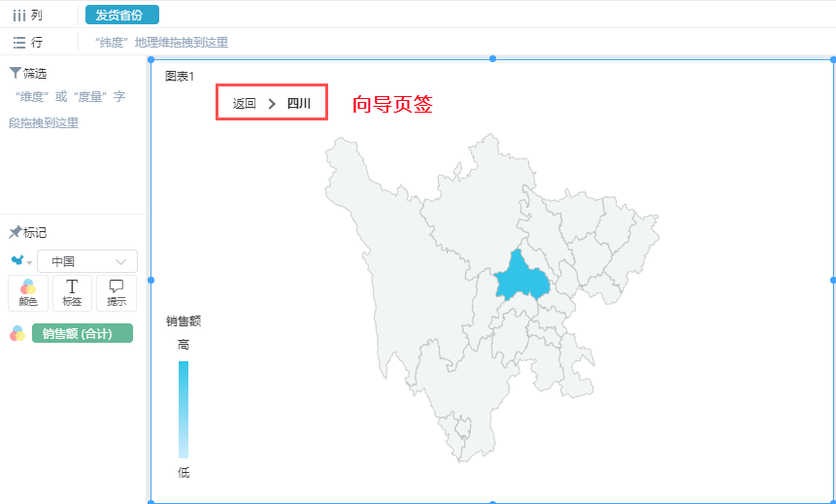This screenshot has width=836, height=504.
Task: Click the 列 columns shelf icon
Action: 19,16
